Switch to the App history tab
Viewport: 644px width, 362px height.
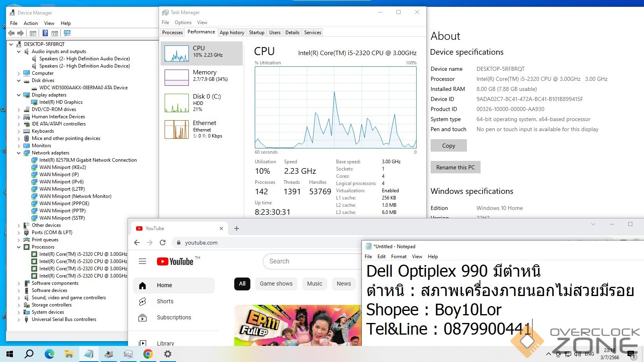232,33
